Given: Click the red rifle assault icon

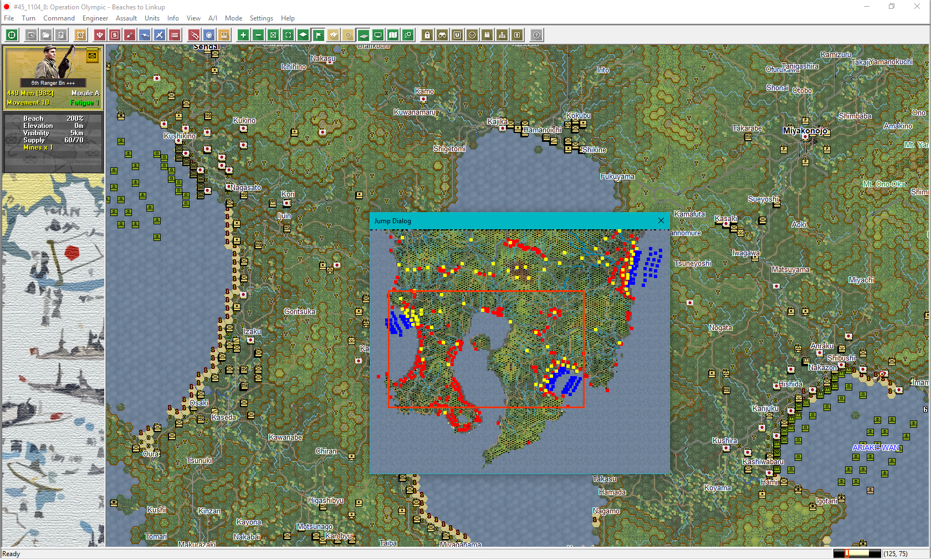Looking at the screenshot, I should (x=194, y=35).
